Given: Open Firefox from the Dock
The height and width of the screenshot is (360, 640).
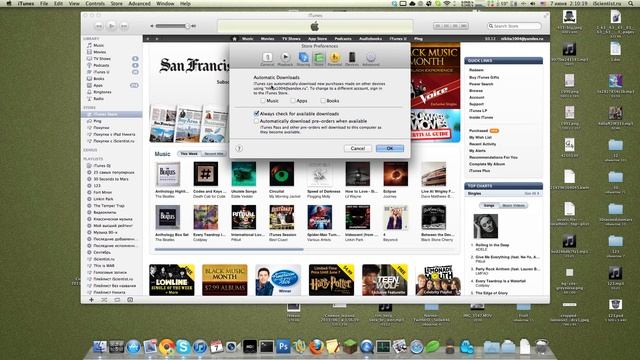Looking at the screenshot, I should click(x=316, y=347).
